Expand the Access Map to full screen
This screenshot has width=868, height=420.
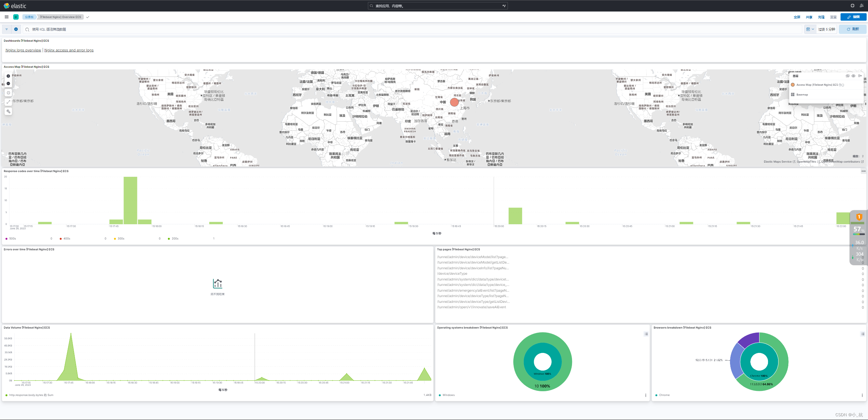coord(8,102)
